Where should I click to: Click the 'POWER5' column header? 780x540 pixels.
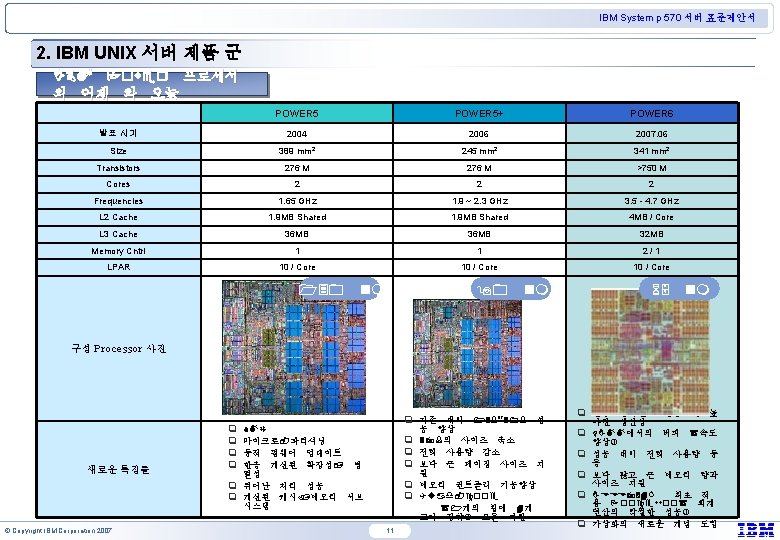[297, 113]
